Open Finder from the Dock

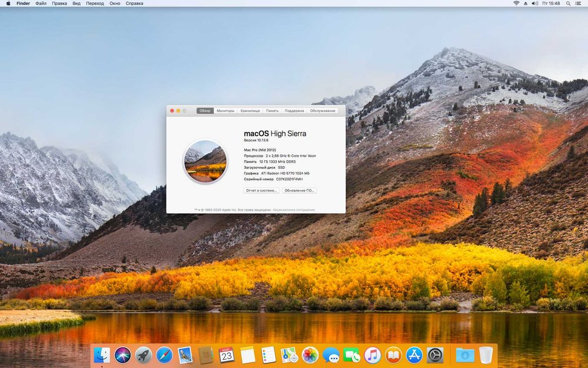(x=102, y=355)
